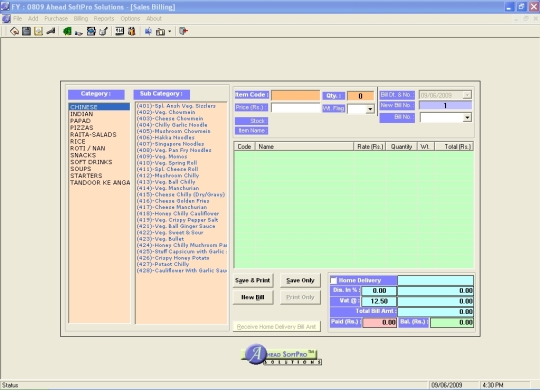Click the black stapler-like toolbar icon
This screenshot has height=390, width=540.
[51, 31]
